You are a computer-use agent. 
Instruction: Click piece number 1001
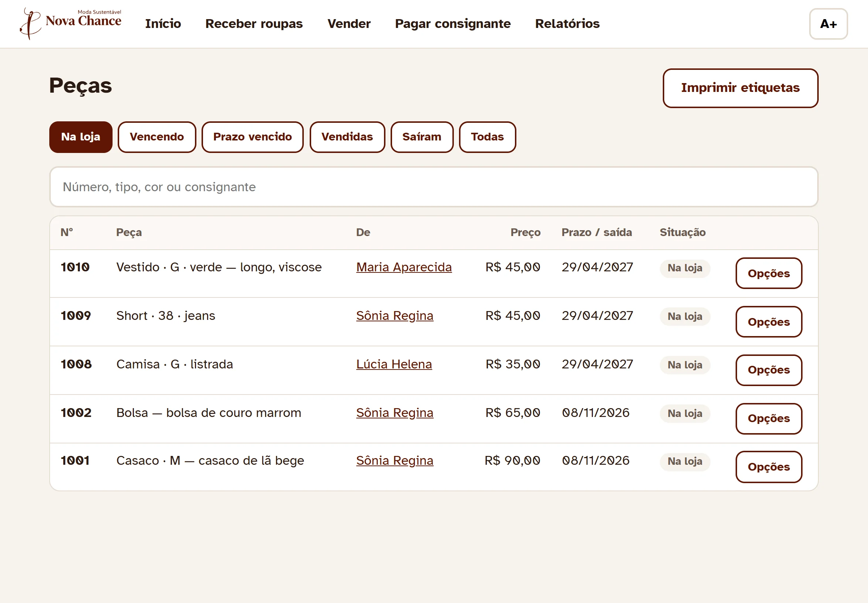75,461
